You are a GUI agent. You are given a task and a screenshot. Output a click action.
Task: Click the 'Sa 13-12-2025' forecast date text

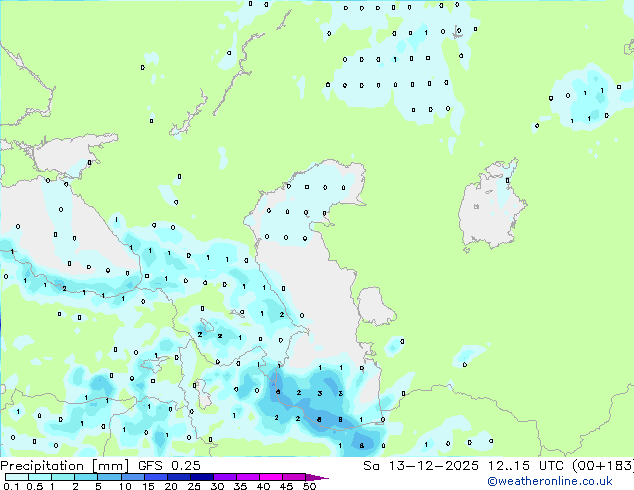[x=421, y=466]
